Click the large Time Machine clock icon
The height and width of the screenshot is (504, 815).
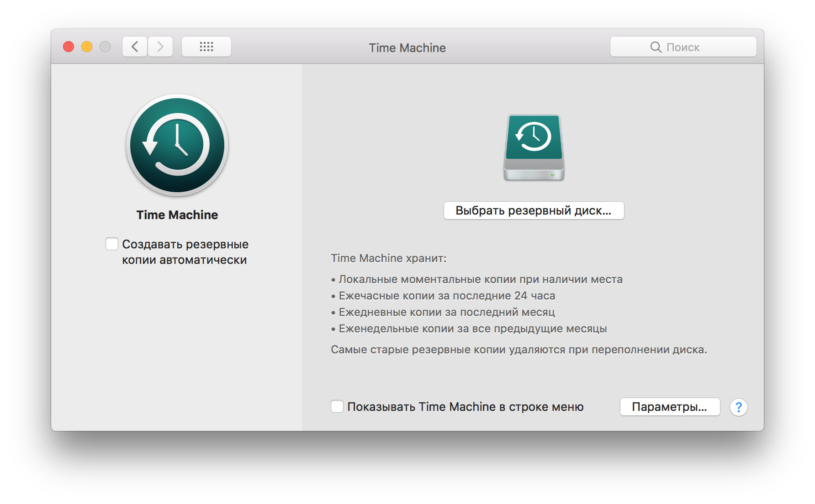pyautogui.click(x=177, y=145)
